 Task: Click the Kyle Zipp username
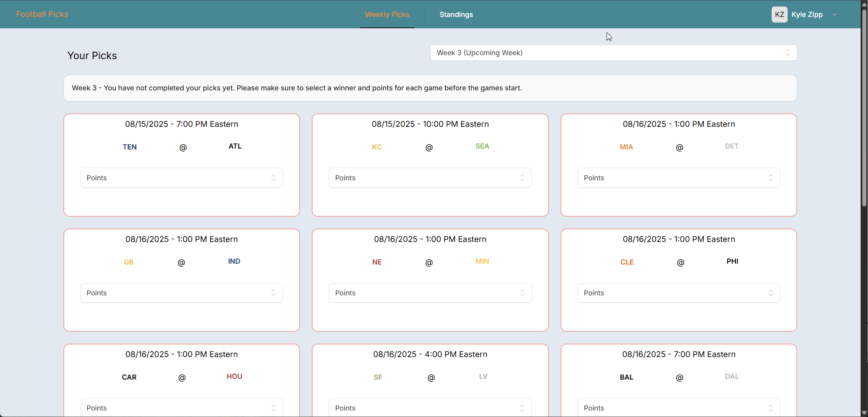click(807, 14)
